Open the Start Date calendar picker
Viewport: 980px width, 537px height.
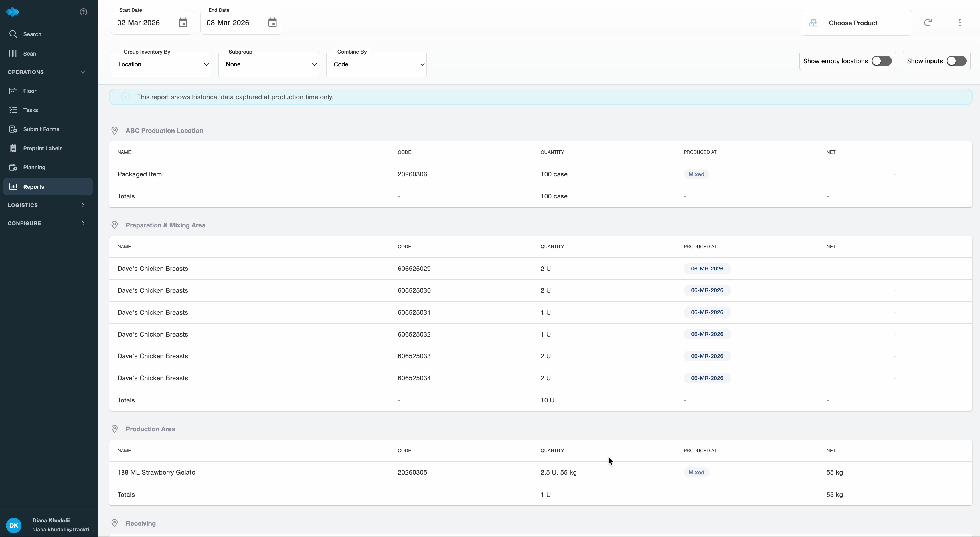183,23
